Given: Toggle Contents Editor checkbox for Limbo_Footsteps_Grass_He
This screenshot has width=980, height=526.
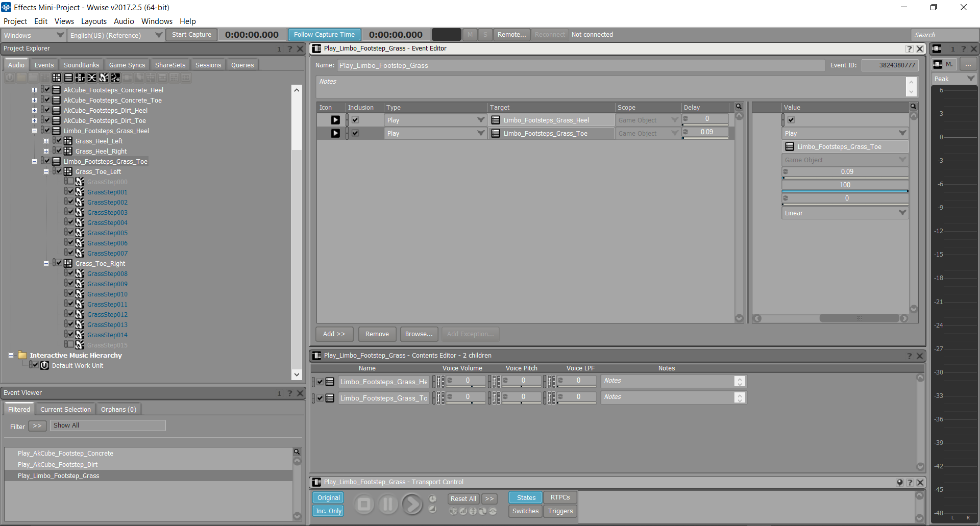Looking at the screenshot, I should pyautogui.click(x=320, y=382).
